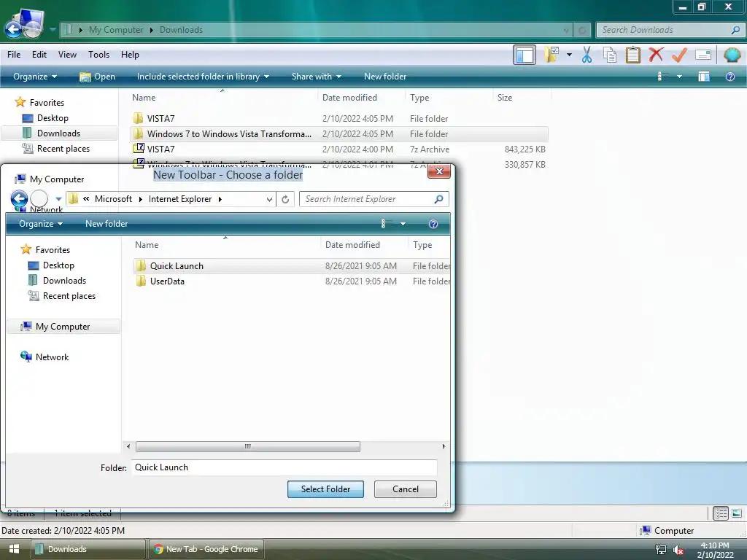Click the horizontal scrollbar in the dialog
This screenshot has height=560, width=747.
pos(248,446)
